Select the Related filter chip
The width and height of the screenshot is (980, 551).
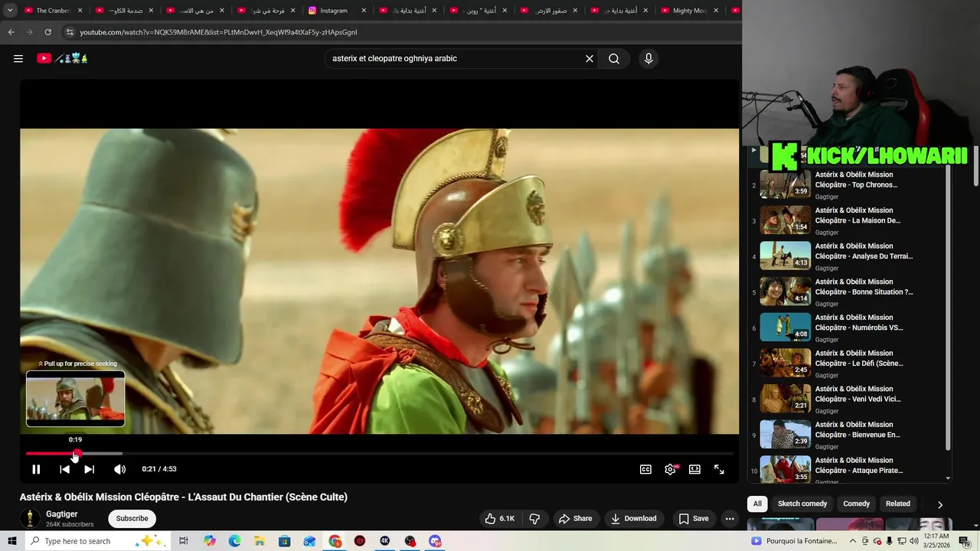[x=898, y=504]
